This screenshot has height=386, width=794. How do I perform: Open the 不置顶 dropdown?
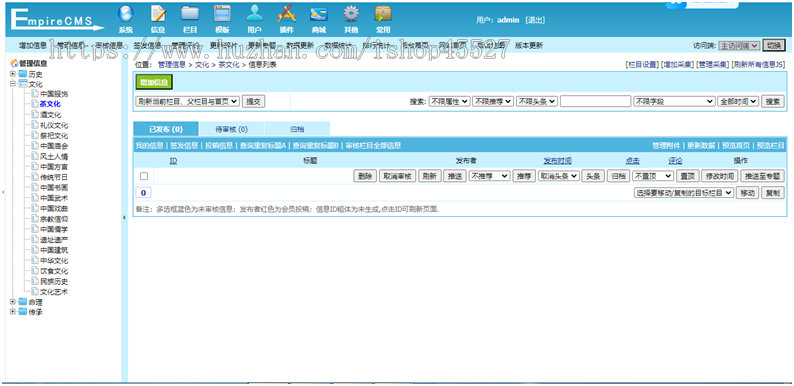pos(653,176)
